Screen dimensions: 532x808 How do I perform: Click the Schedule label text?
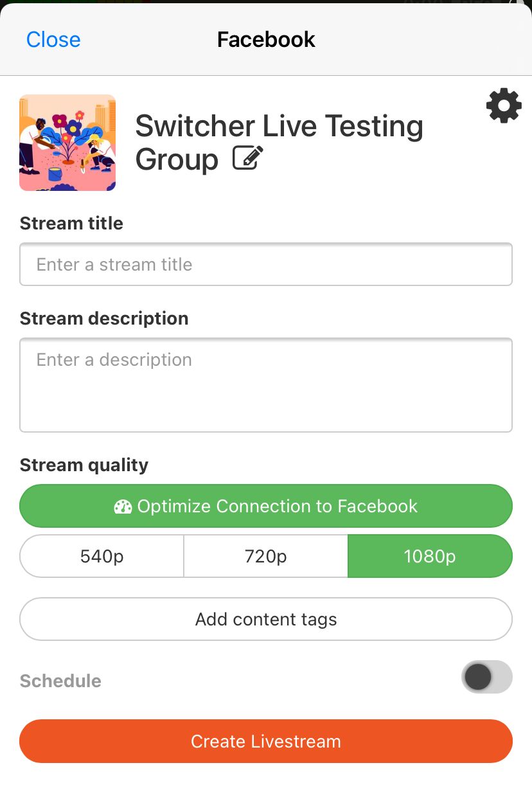pos(60,681)
